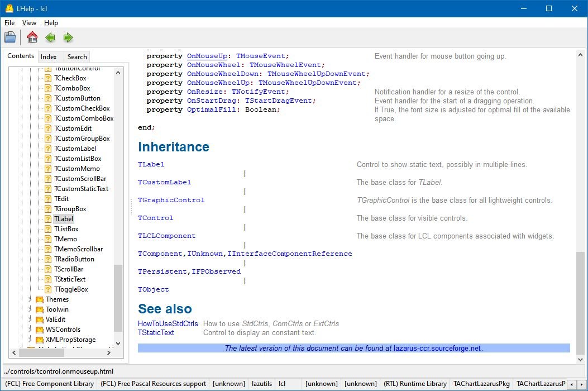Click the help page icon beside TCustomMemo
Screen dimensions: 588x391
[x=48, y=169]
